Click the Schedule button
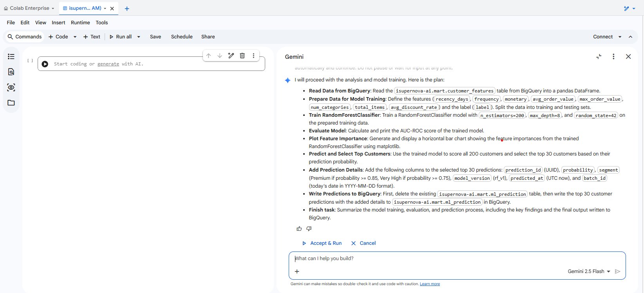The height and width of the screenshot is (293, 644). [182, 37]
